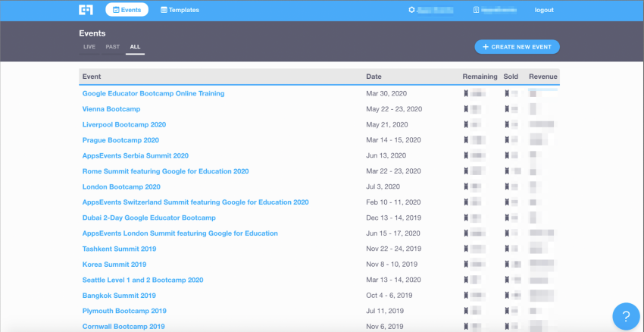
Task: Click the settings gear icon in header
Action: click(412, 10)
